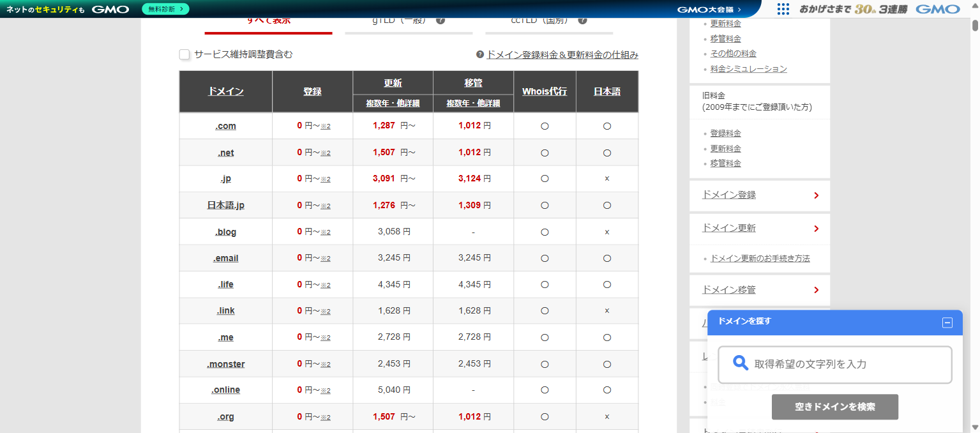This screenshot has height=433, width=980.
Task: Click the gTLD tab help question icon
Action: pos(441,20)
